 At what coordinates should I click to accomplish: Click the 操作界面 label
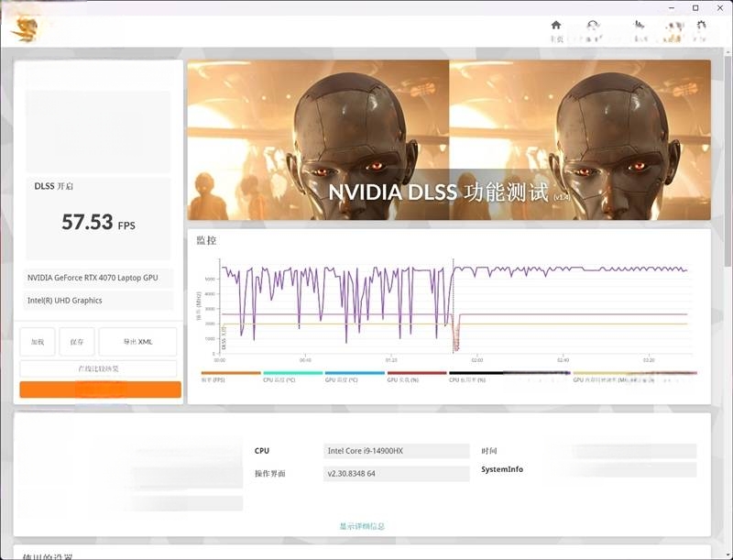click(269, 474)
